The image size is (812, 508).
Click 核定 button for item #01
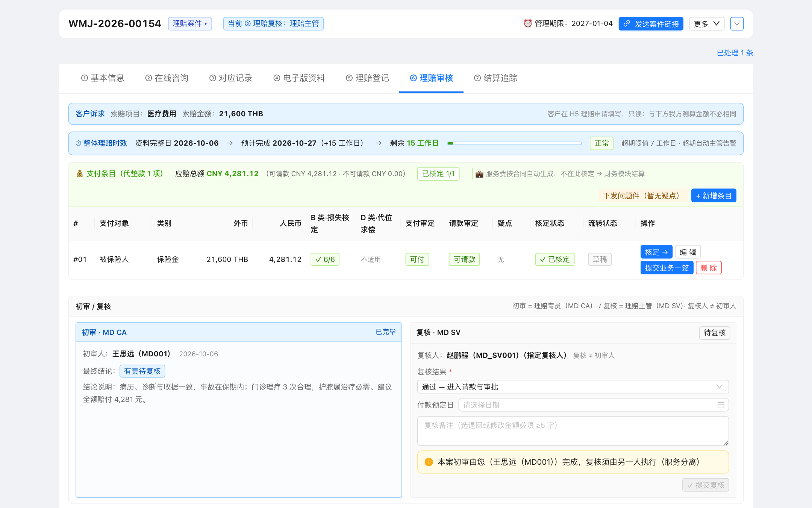point(656,252)
